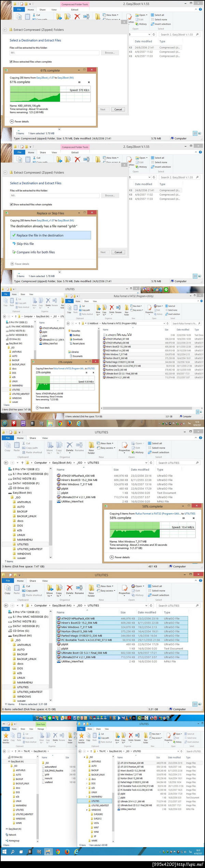Screen dimensions: 205x868
Task: Open Windows 10 Start button
Action: tap(5, 852)
